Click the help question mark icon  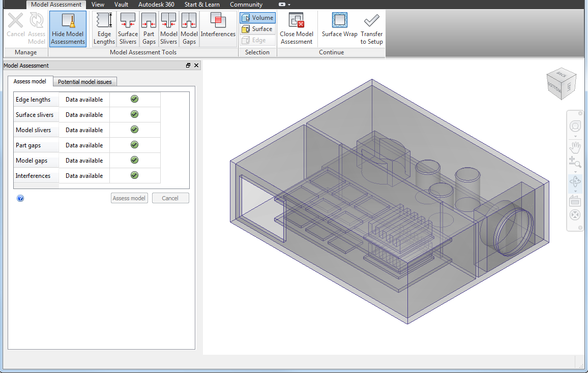click(20, 198)
